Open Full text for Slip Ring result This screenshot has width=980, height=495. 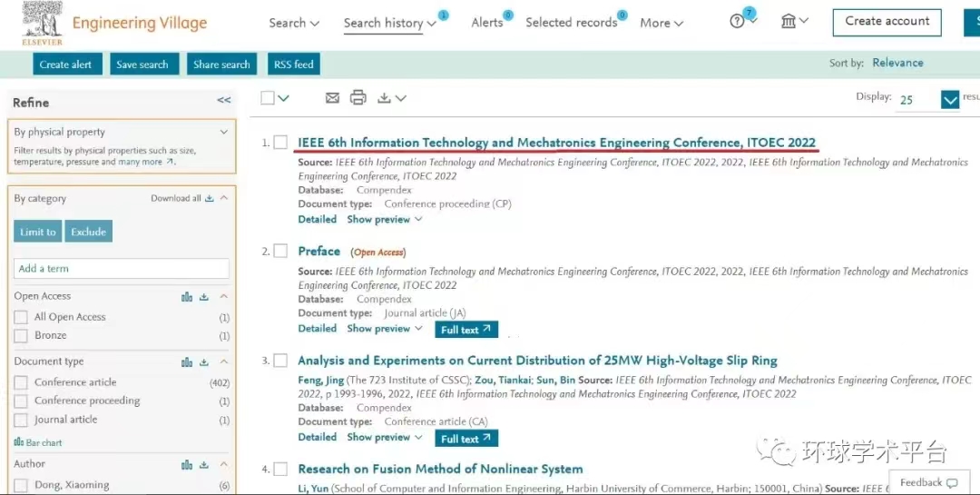(466, 439)
